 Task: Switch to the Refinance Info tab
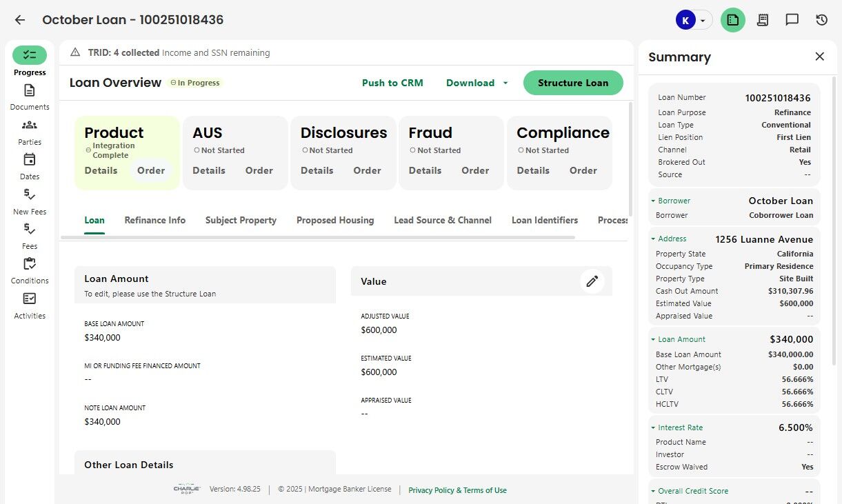pyautogui.click(x=154, y=221)
